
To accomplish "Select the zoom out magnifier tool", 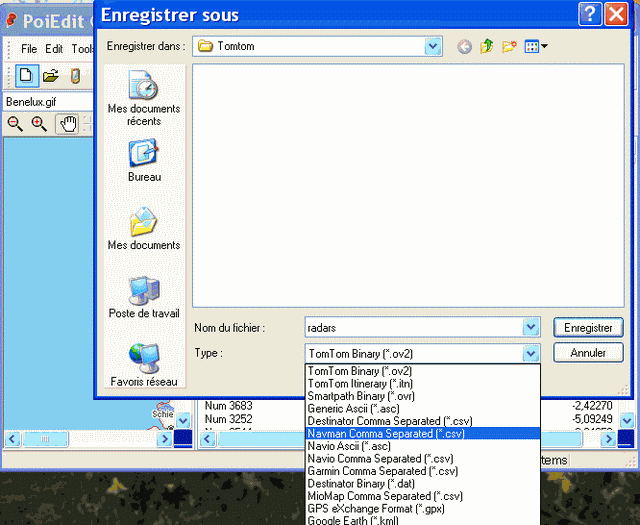I will click(15, 124).
